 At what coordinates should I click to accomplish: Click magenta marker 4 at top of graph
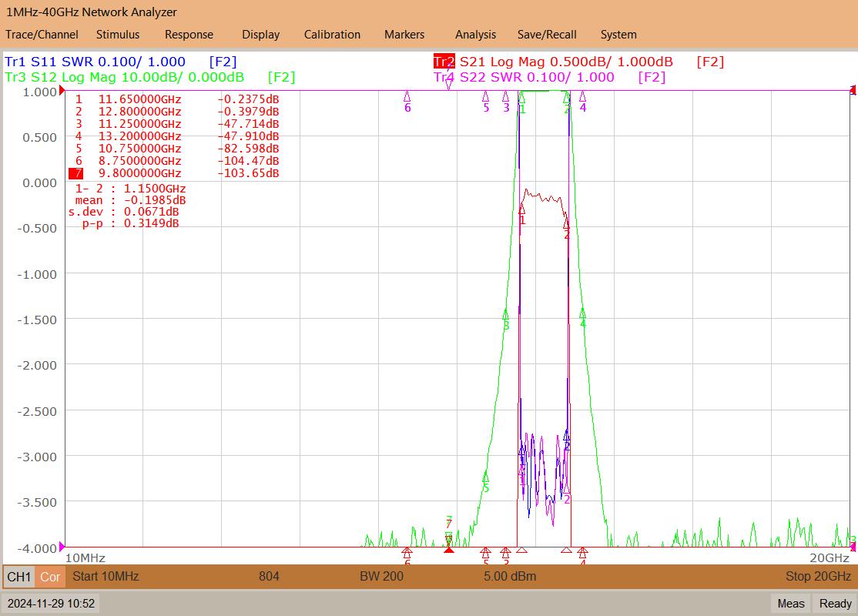coord(583,101)
